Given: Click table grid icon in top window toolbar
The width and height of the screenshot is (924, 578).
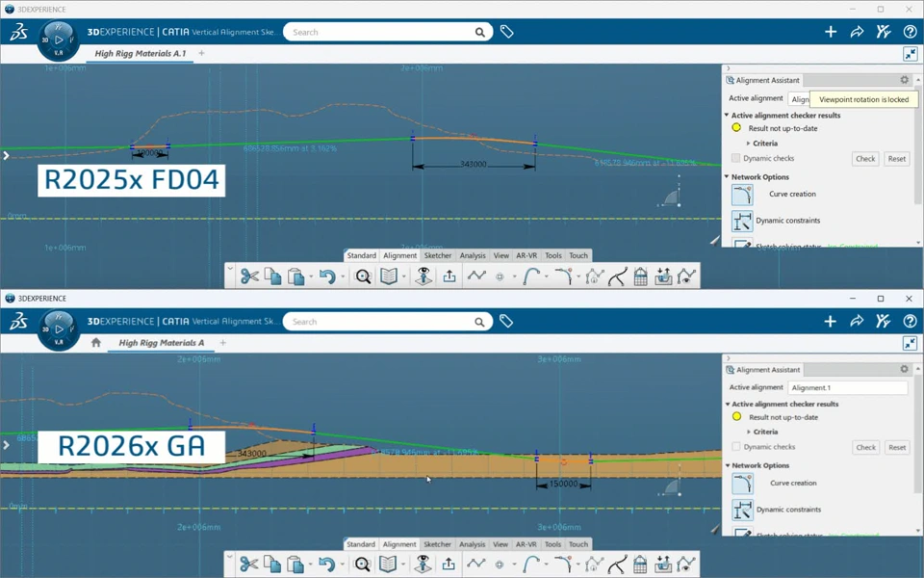Looking at the screenshot, I should 641,276.
